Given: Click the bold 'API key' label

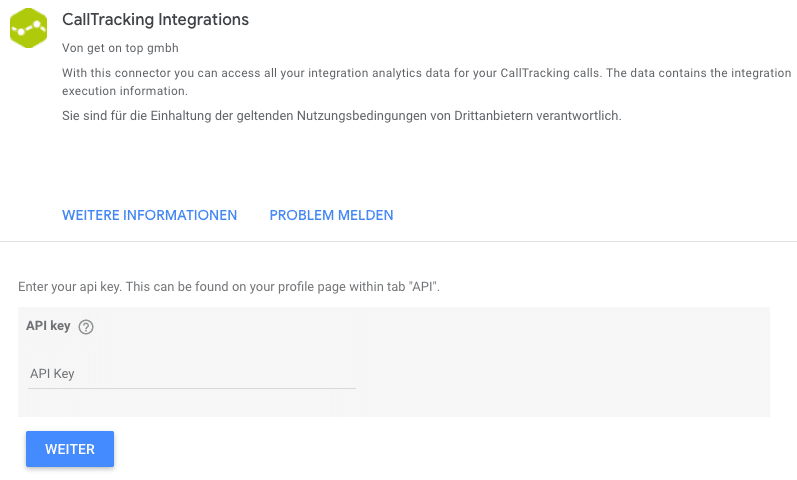Looking at the screenshot, I should tap(48, 325).
